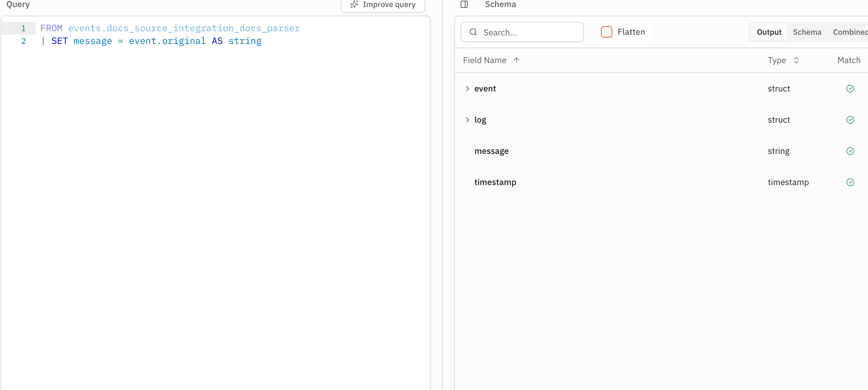Screen dimensions: 868x390
Task: Click the match check icon for message
Action: (x=850, y=151)
